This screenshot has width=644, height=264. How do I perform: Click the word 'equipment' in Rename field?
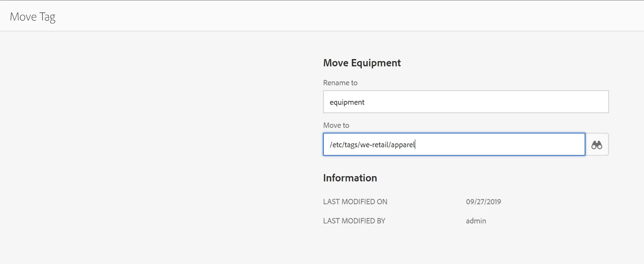pyautogui.click(x=347, y=102)
